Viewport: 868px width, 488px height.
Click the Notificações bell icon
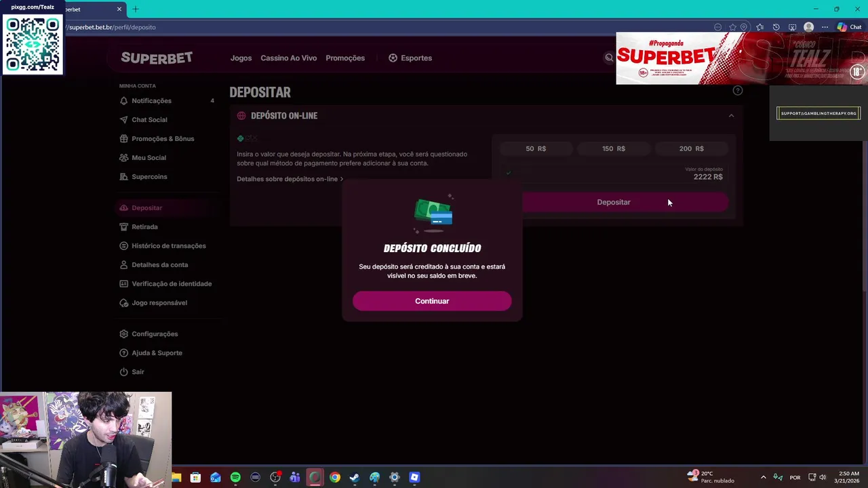click(x=123, y=100)
